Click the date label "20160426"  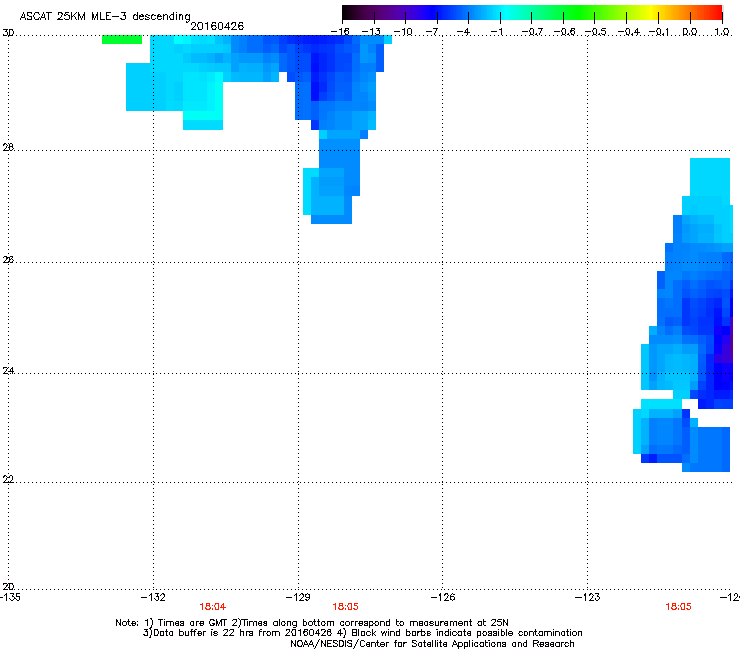217,26
